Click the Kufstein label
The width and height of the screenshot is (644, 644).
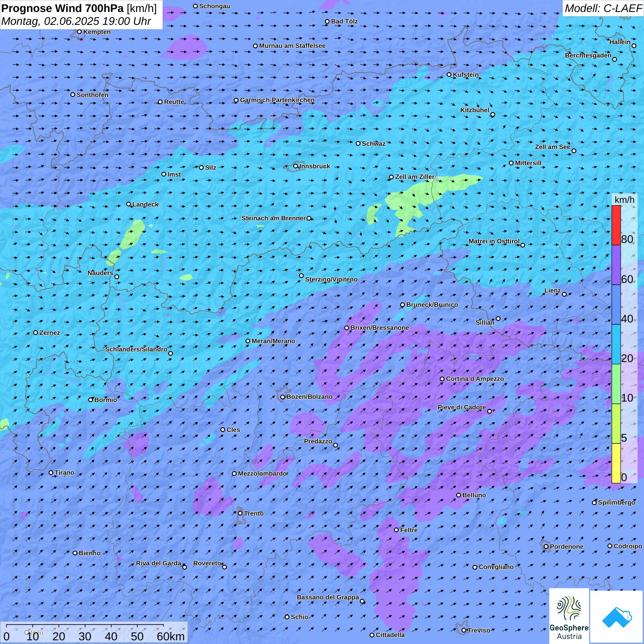tap(466, 75)
